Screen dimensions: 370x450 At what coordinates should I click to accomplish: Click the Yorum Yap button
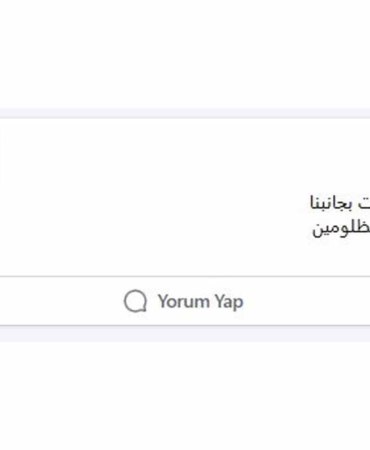coord(184,301)
